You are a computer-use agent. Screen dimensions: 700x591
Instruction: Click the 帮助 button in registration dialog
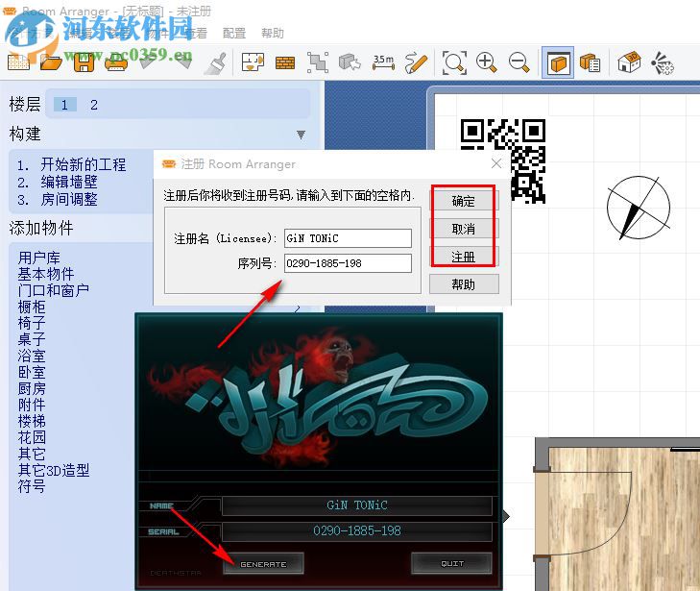pos(464,284)
